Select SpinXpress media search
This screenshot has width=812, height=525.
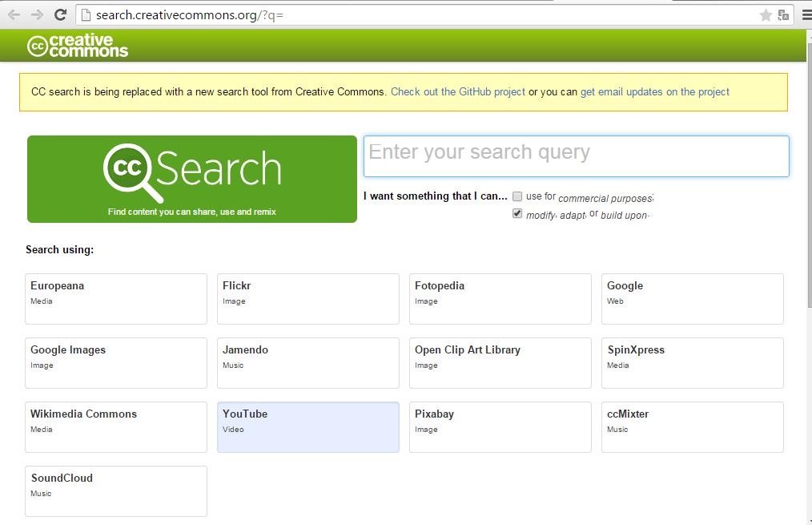coord(693,363)
